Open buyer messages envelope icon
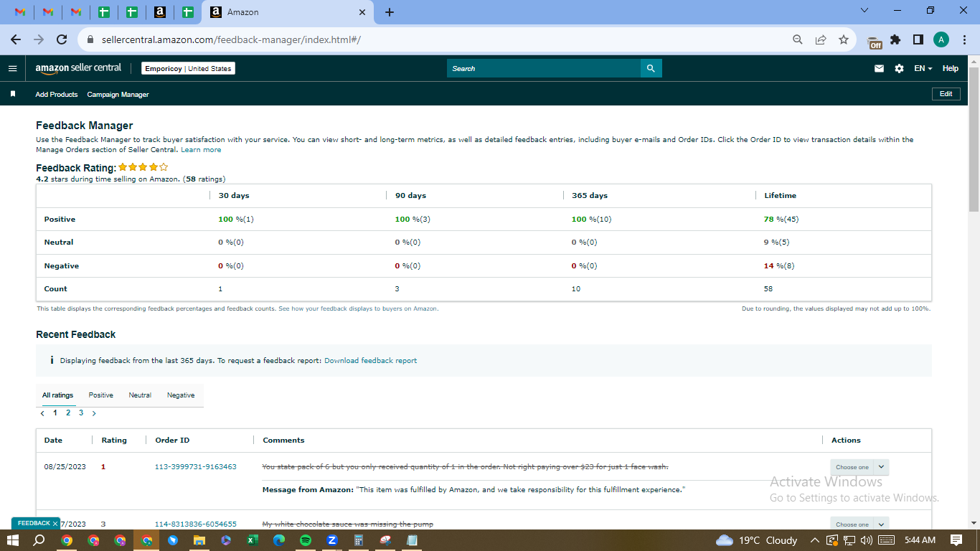This screenshot has width=980, height=551. coord(879,68)
